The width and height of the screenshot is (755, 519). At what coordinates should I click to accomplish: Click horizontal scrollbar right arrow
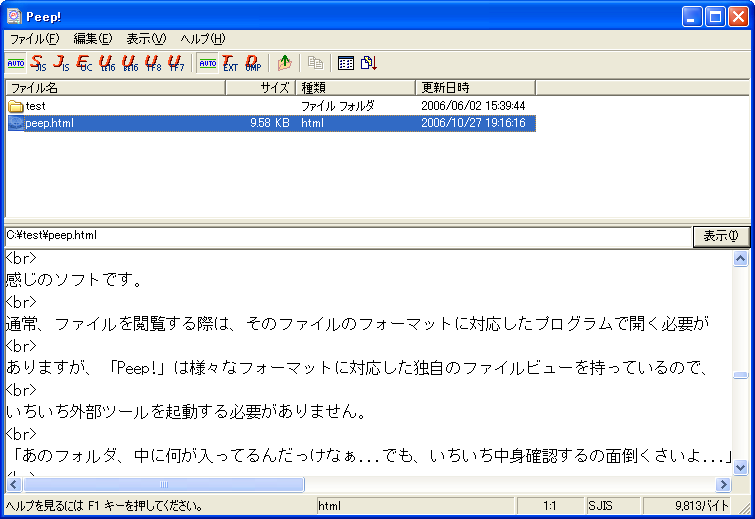coord(723,484)
